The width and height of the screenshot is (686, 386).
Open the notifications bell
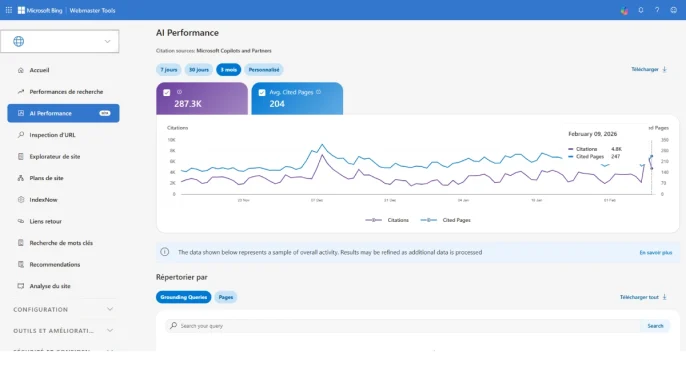click(x=640, y=10)
